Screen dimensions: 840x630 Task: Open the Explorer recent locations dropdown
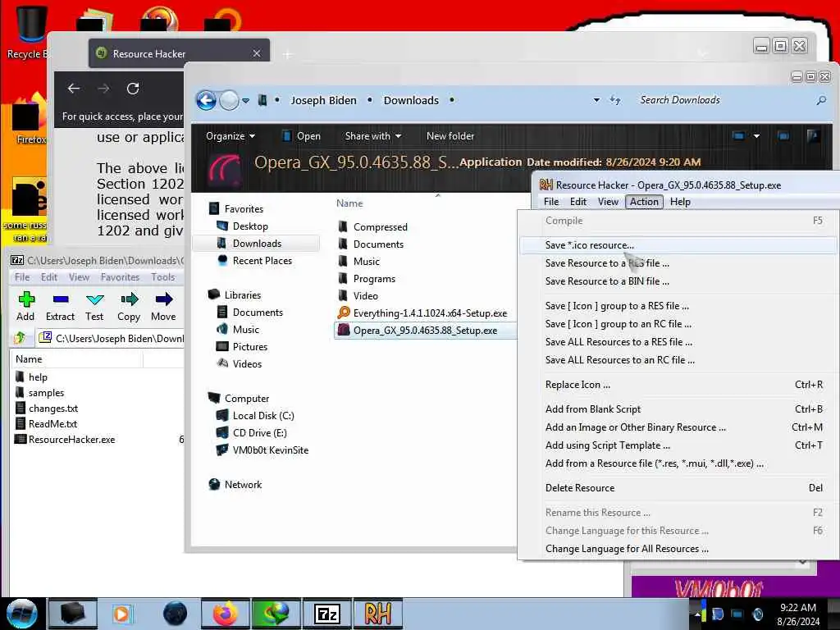click(x=245, y=100)
